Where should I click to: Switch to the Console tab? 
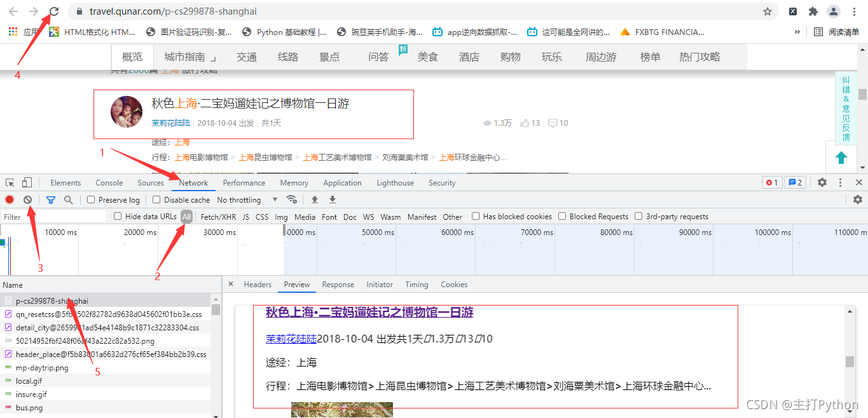[109, 183]
